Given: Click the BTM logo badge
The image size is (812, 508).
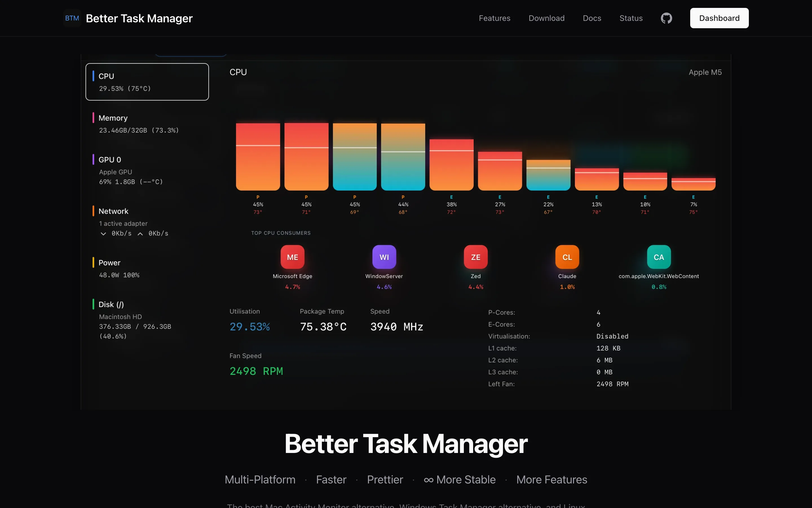Looking at the screenshot, I should 72,18.
